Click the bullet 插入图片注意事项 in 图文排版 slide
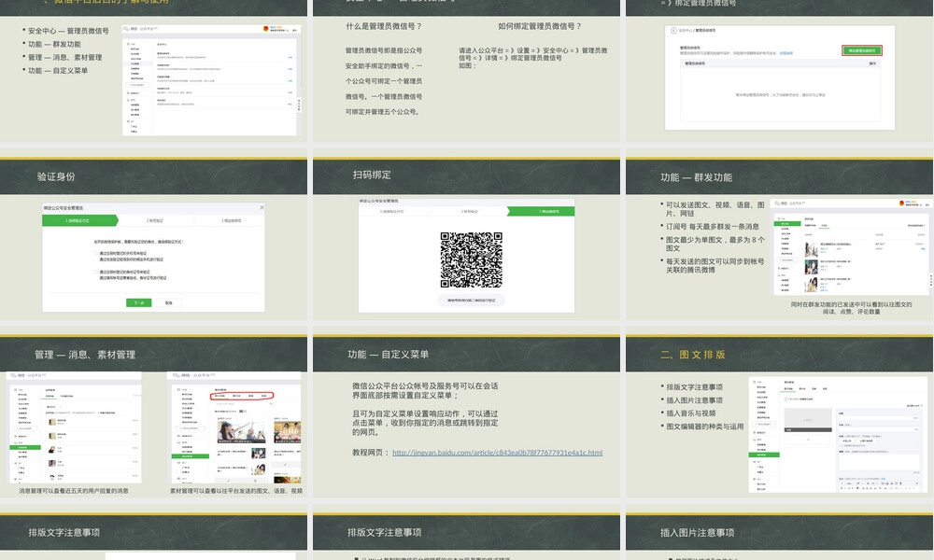934x560 pixels. pos(695,399)
